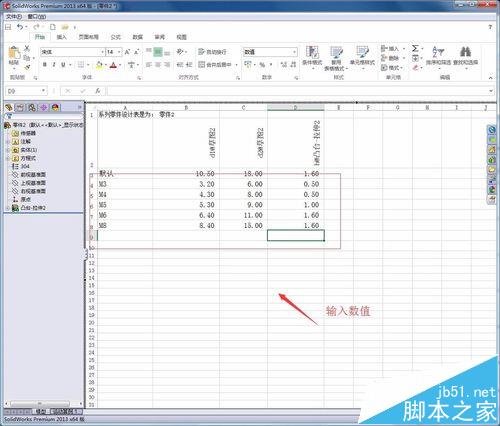This screenshot has height=426, width=500.
Task: Toggle align text left
Action: (x=149, y=65)
